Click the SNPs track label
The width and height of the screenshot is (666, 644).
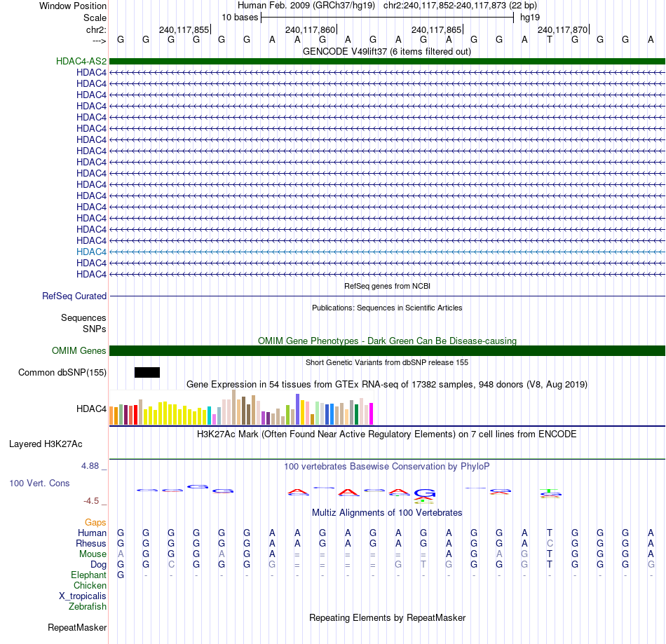95,329
